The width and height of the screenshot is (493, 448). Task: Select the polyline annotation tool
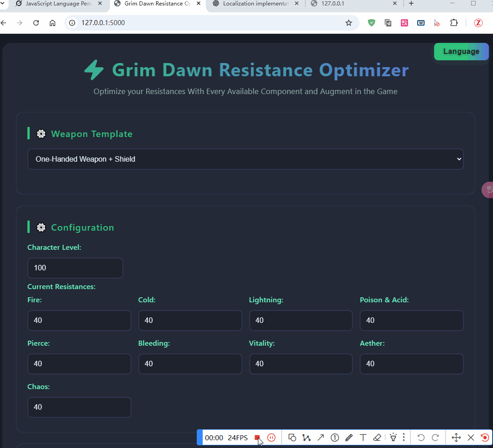307,437
